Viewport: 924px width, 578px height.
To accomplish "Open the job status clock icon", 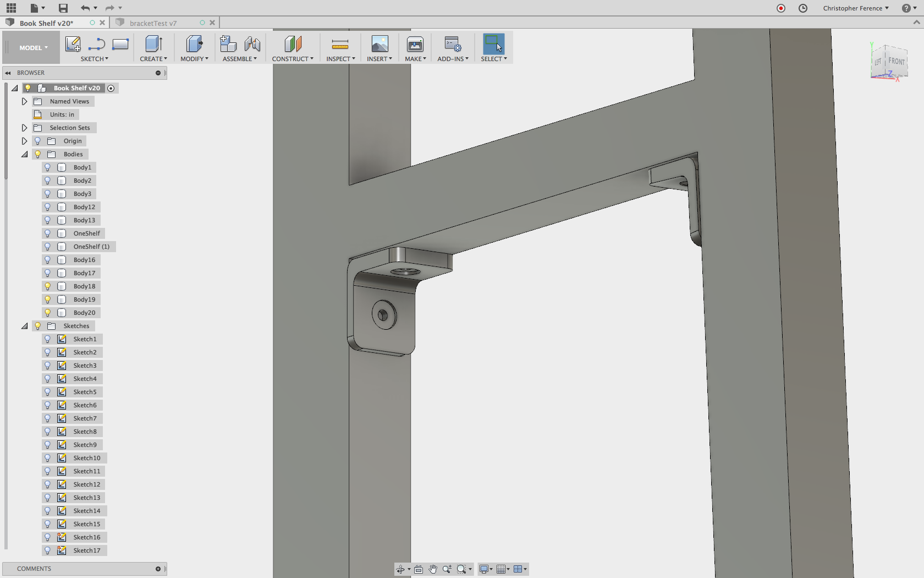I will (803, 8).
